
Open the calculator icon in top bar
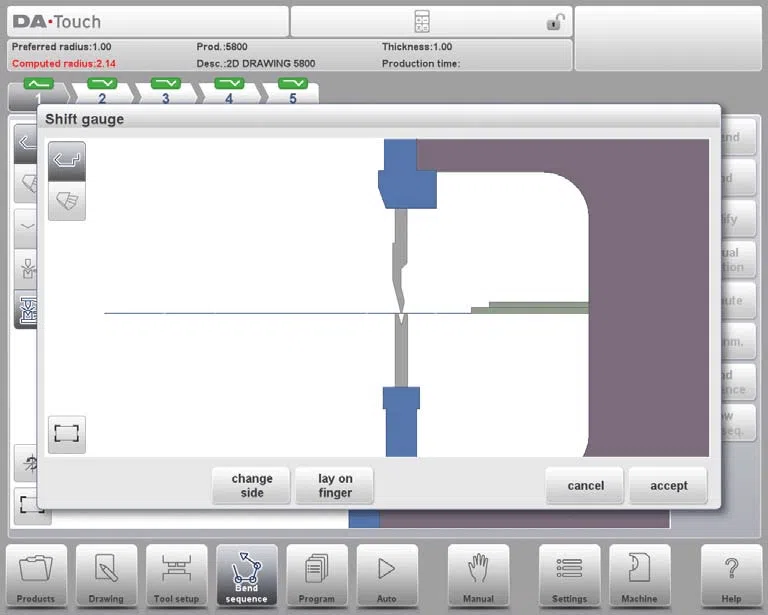pos(422,22)
